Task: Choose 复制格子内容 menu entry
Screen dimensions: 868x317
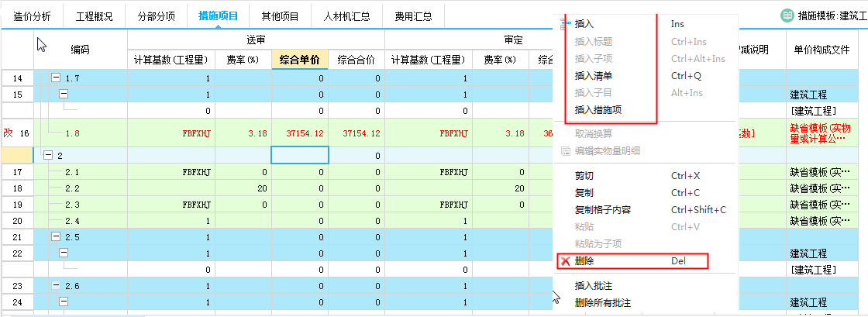Action: coord(602,210)
